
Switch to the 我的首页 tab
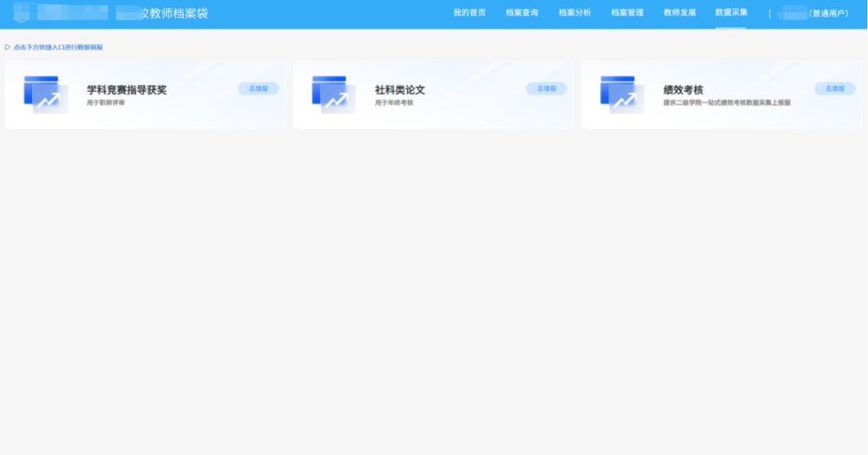tap(468, 13)
